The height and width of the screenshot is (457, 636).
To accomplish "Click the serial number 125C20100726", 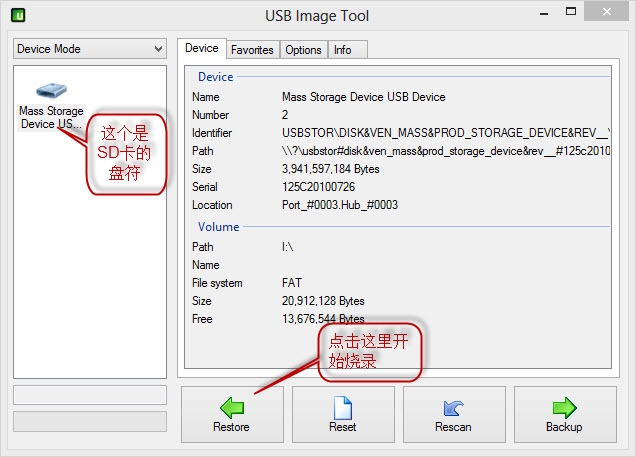I will pos(318,187).
